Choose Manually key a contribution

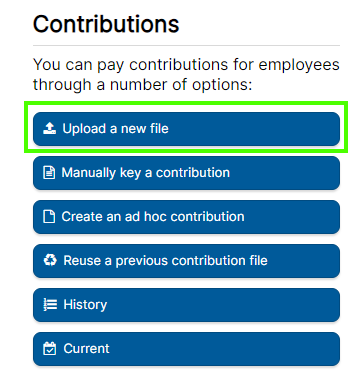(x=186, y=173)
